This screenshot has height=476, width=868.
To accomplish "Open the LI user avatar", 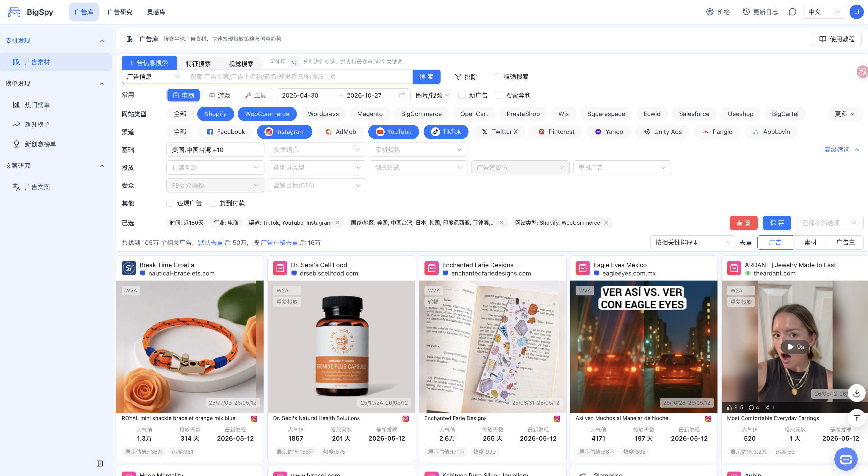I will pos(856,12).
